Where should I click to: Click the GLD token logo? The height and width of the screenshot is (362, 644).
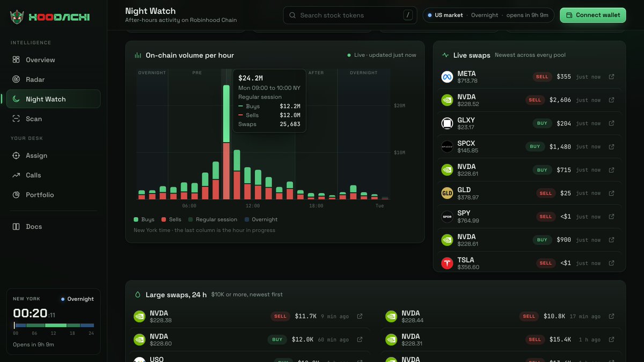coord(447,193)
